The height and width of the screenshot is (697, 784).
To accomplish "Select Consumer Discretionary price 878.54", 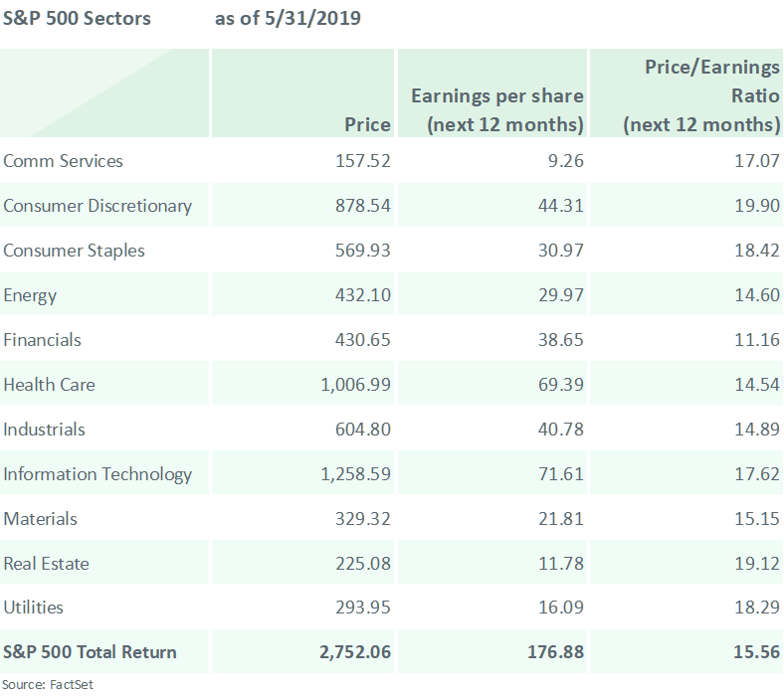I will [x=363, y=206].
